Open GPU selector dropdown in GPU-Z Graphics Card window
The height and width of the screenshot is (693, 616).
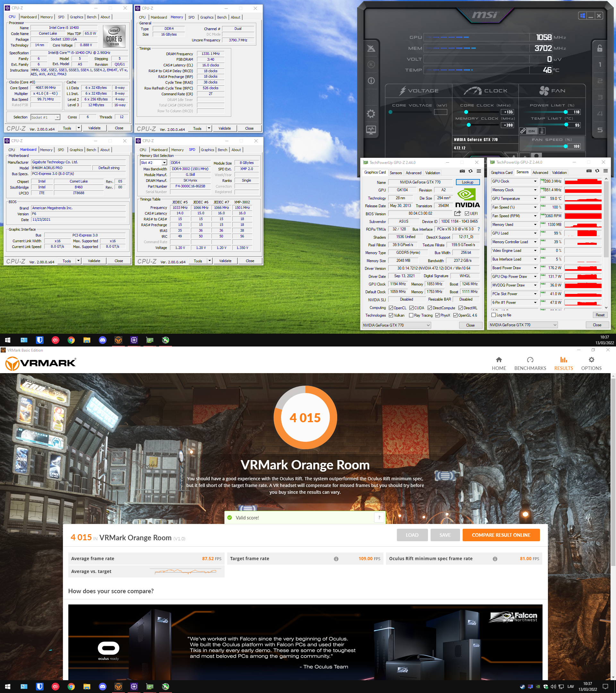pos(396,325)
